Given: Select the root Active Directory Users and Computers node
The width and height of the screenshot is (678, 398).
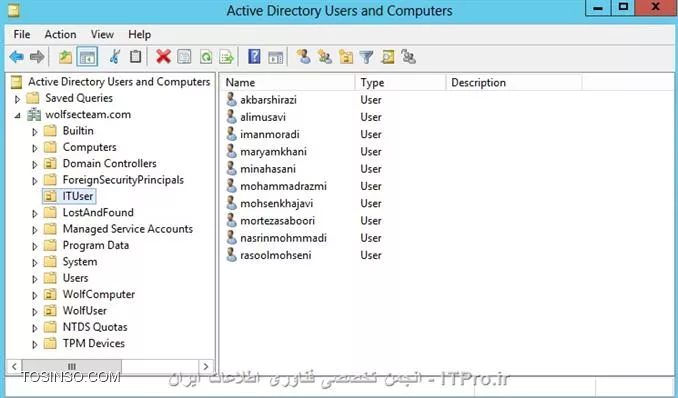Looking at the screenshot, I should click(119, 82).
